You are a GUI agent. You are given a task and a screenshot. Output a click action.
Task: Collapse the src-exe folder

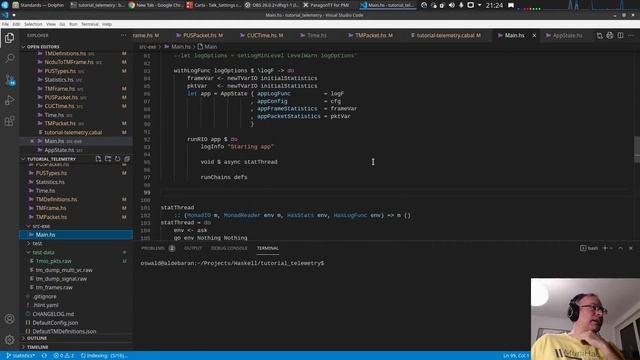tap(41, 226)
